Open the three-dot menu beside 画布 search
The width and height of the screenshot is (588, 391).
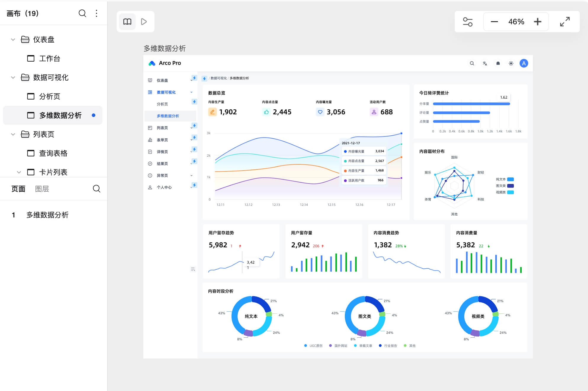[x=96, y=13]
